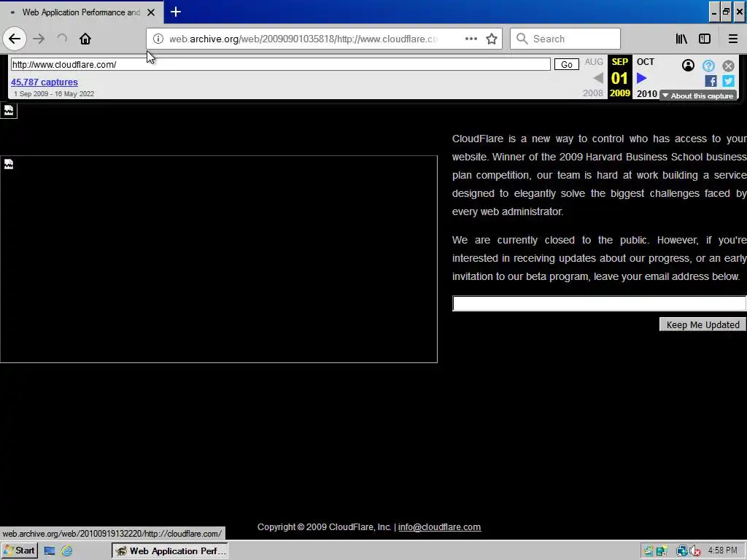747x560 pixels.
Task: Select Web Application Perf taskbar button
Action: (169, 551)
